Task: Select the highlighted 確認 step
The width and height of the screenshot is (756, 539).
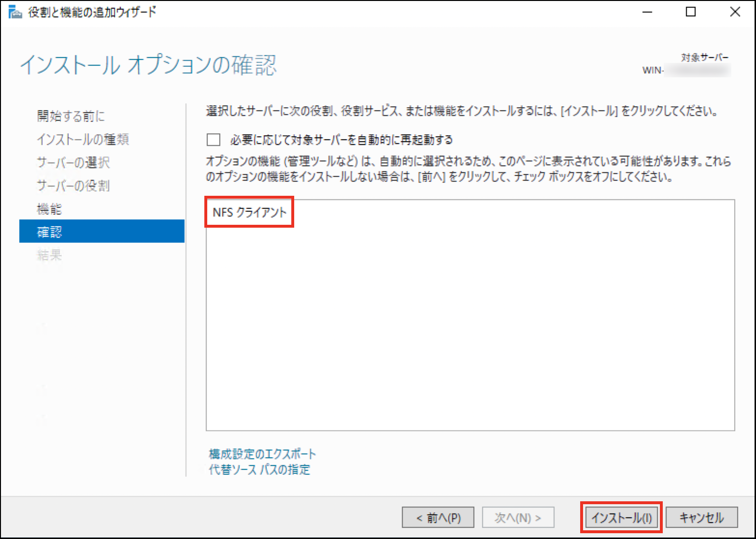Action: [x=50, y=232]
